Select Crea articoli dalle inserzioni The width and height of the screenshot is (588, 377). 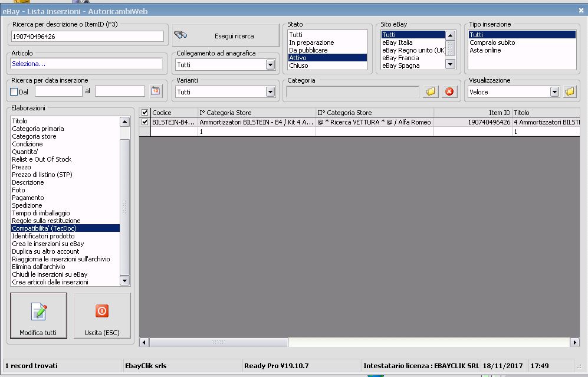click(65, 282)
